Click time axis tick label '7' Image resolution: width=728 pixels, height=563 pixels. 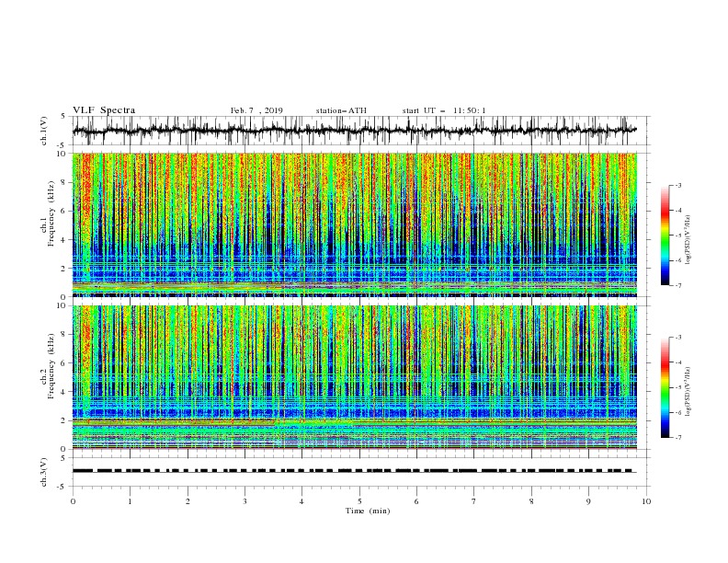(474, 501)
